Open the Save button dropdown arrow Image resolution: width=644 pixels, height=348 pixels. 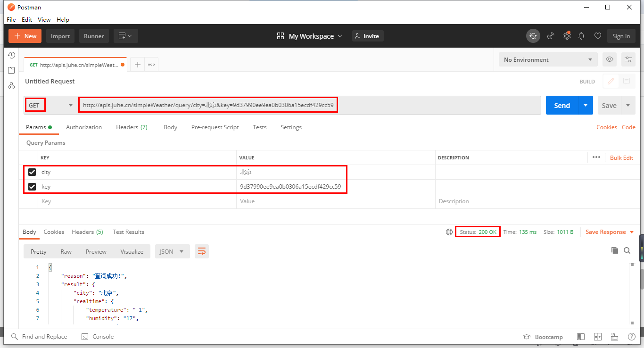click(x=628, y=105)
